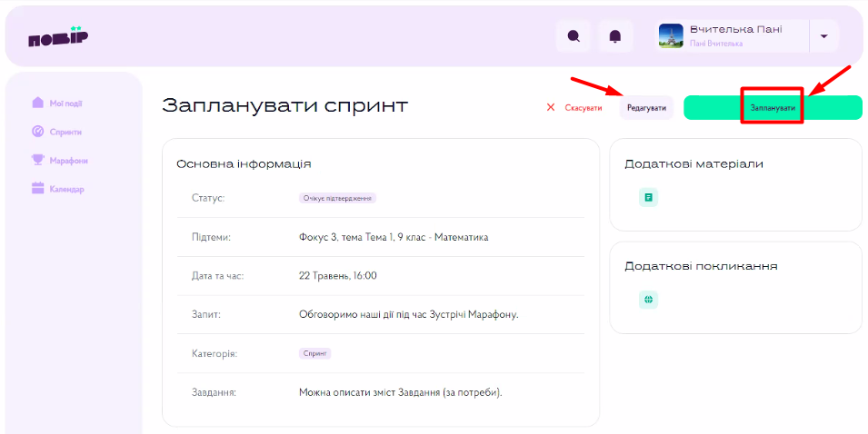Screen dimensions: 868x434
Task: Click the Додаткові матеріали heading
Action: tap(694, 164)
